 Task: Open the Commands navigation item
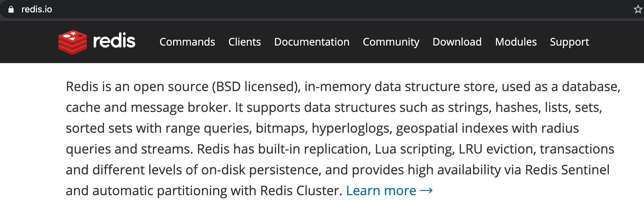(x=187, y=42)
